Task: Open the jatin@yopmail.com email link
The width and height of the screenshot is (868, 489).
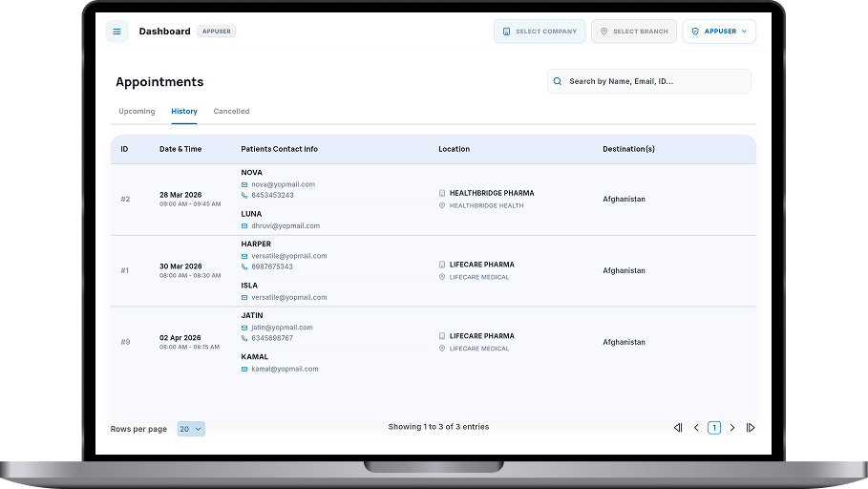Action: 282,328
